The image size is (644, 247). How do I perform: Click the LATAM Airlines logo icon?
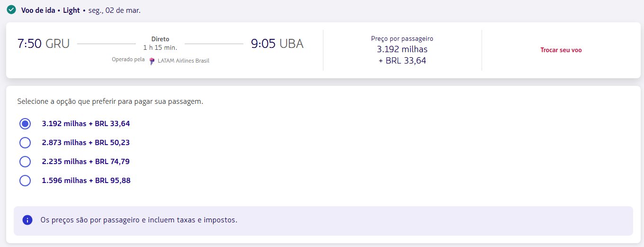[x=152, y=61]
